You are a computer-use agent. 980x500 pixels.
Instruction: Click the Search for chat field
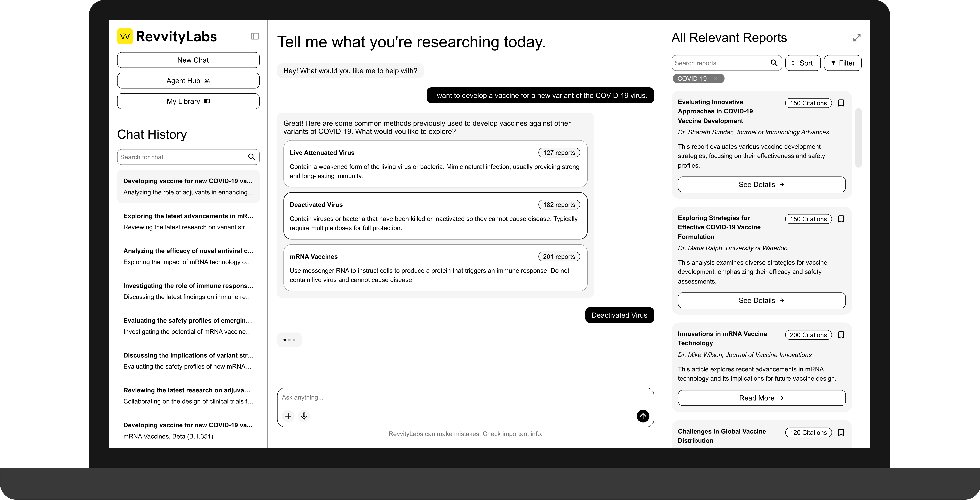tap(188, 157)
